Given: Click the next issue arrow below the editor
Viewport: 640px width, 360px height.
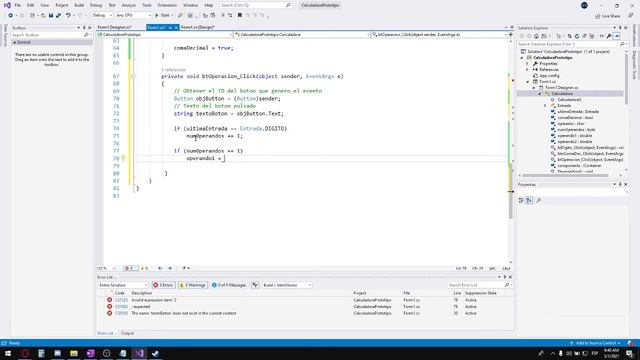Looking at the screenshot, I should click(170, 268).
